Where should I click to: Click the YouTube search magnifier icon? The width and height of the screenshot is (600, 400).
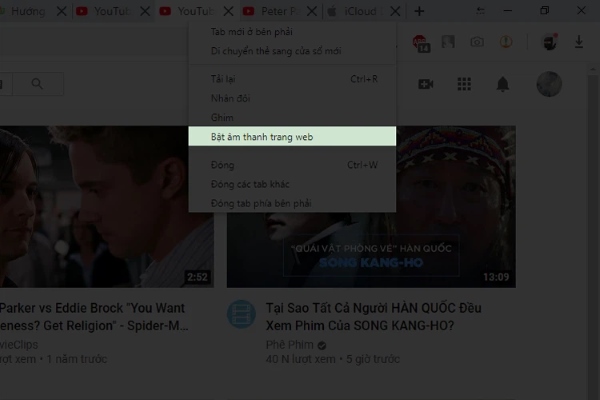pyautogui.click(x=37, y=83)
